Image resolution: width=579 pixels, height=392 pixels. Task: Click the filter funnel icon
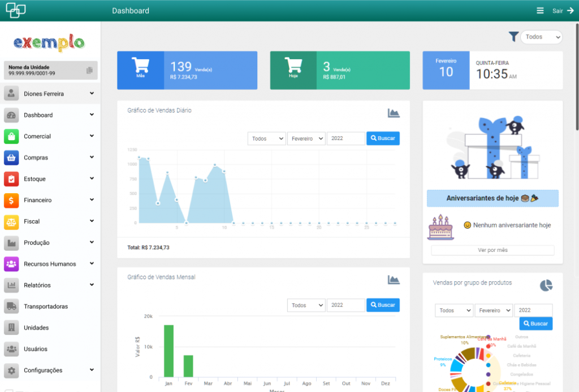(x=513, y=37)
